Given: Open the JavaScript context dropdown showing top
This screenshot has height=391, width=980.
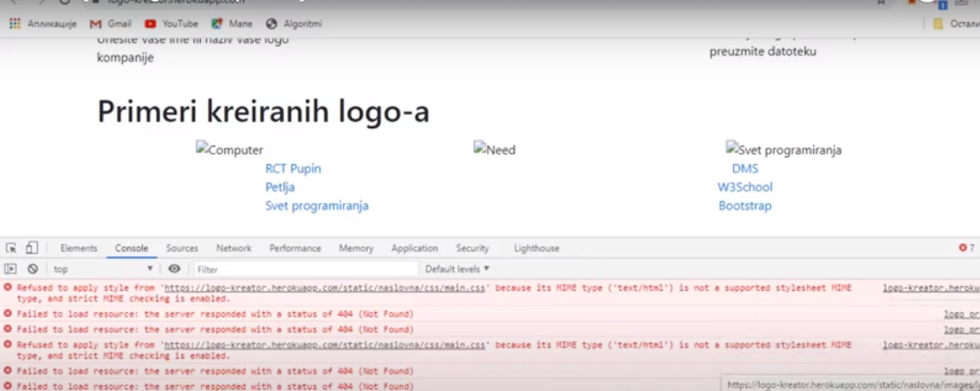Looking at the screenshot, I should 103,269.
